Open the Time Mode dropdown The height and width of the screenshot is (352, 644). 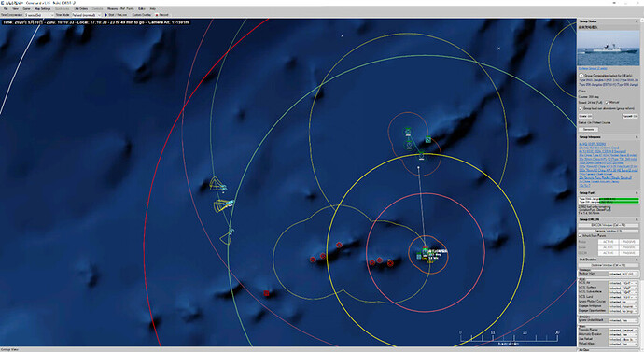coord(87,15)
